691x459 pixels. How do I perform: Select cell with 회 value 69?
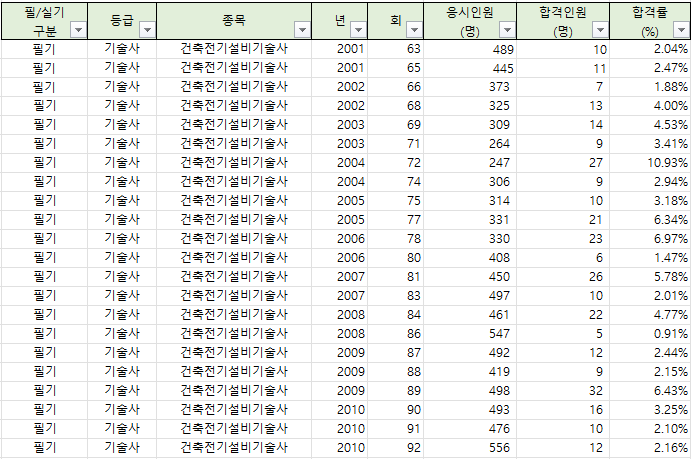396,125
